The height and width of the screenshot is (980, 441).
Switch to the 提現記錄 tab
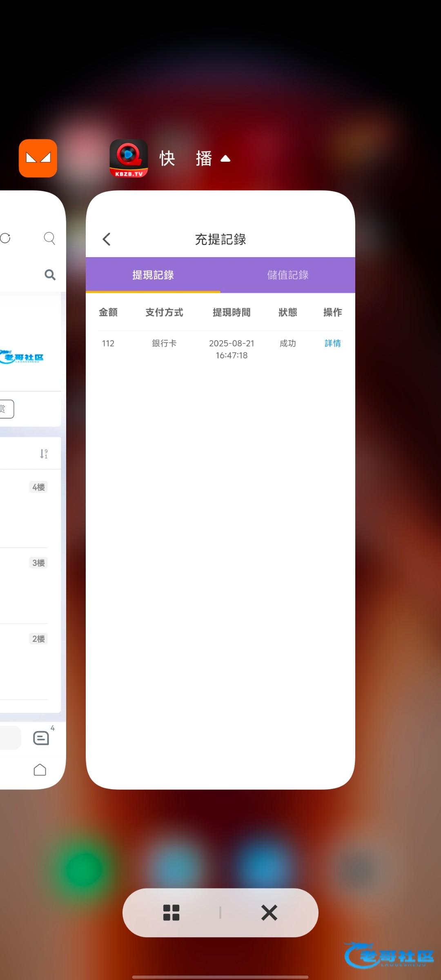tap(153, 275)
